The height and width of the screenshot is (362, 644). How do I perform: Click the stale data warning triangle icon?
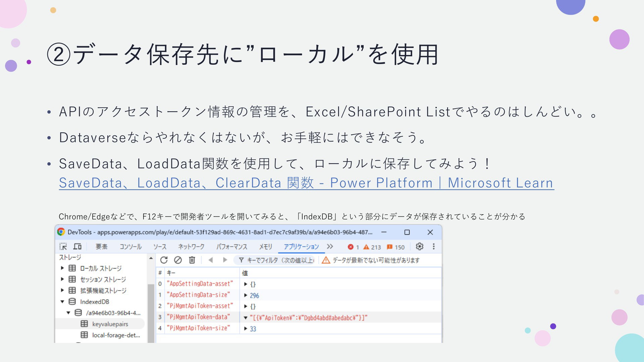tap(326, 260)
